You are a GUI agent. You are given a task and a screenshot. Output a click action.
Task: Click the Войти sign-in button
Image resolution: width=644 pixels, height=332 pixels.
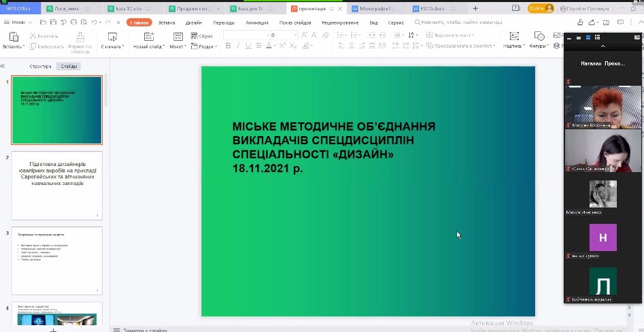(x=536, y=8)
